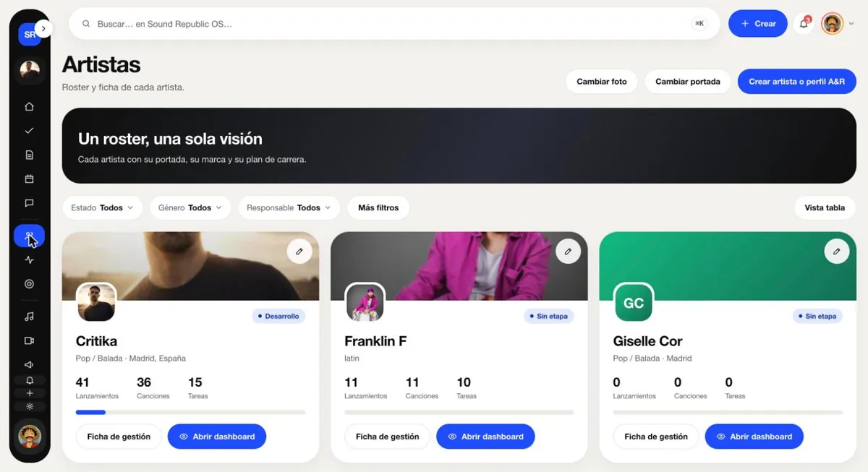Edit the Franklin F card cover with the pencil icon
The width and height of the screenshot is (868, 472).
pyautogui.click(x=569, y=252)
